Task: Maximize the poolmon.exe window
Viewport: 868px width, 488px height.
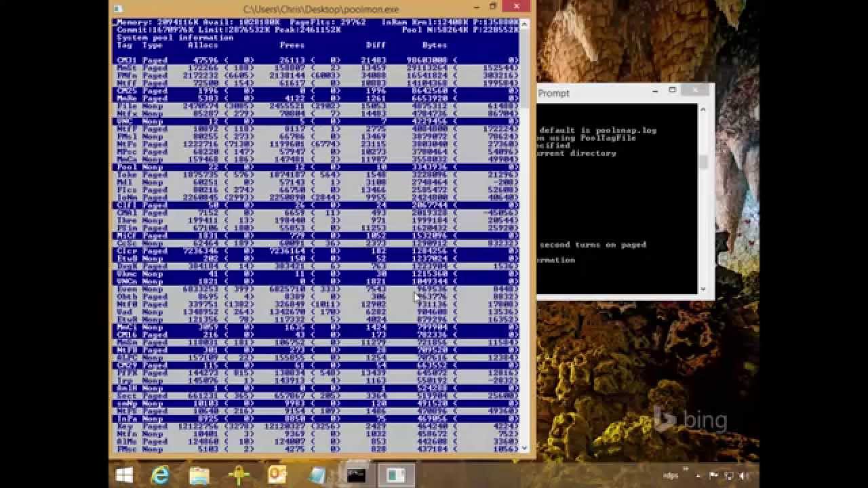Action: [494, 7]
